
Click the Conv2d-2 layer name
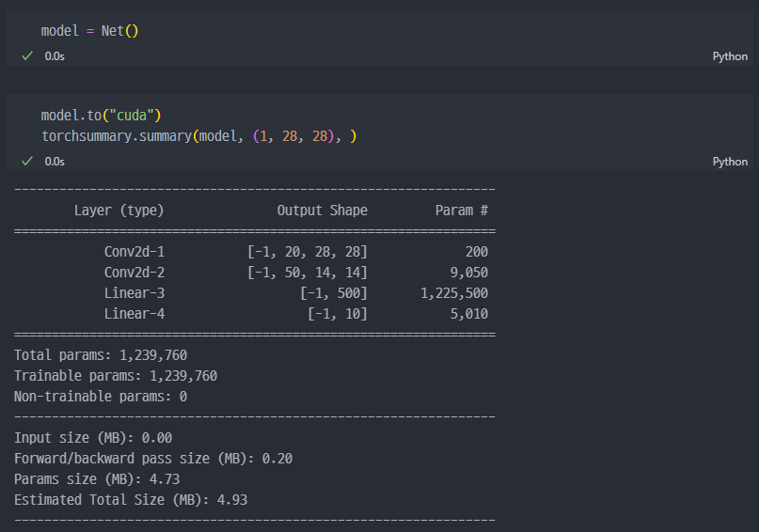134,273
